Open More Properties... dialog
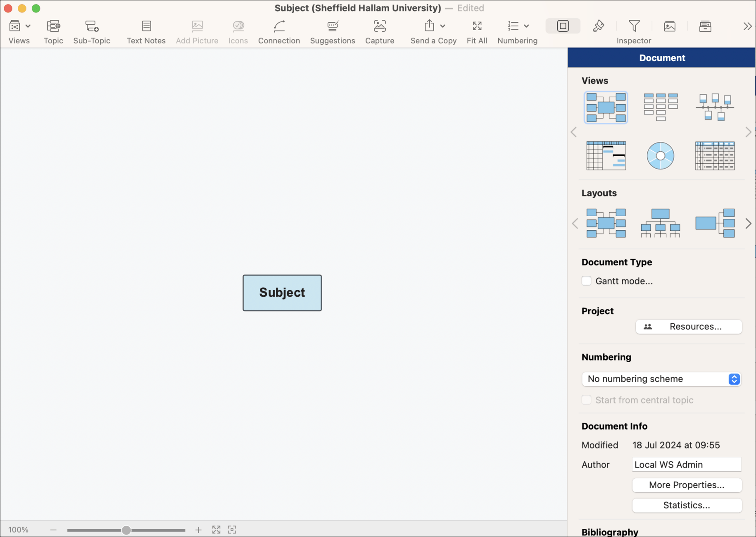 (687, 485)
